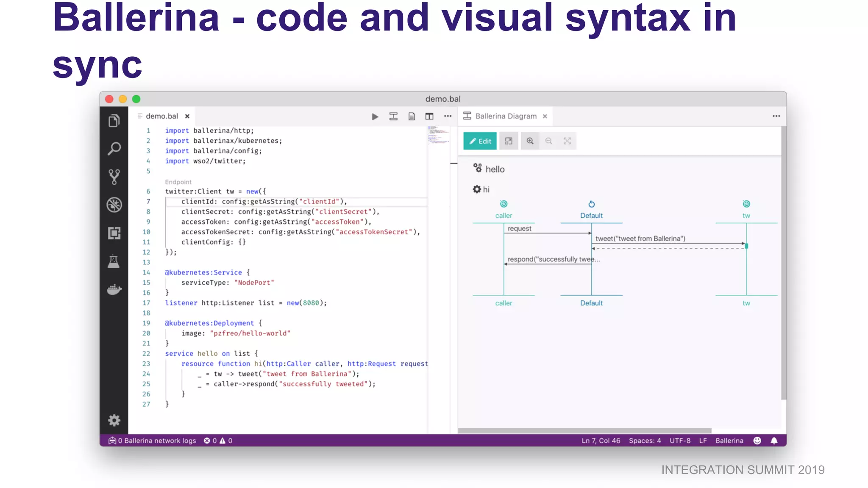
Task: Open Ballerina Diagram panel ellipsis menu
Action: (x=776, y=116)
